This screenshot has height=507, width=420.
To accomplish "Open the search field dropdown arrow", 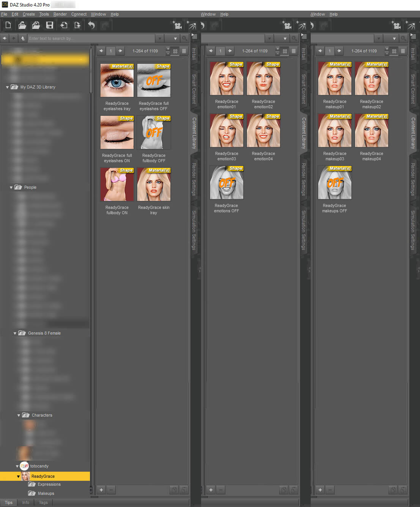I will coord(160,38).
